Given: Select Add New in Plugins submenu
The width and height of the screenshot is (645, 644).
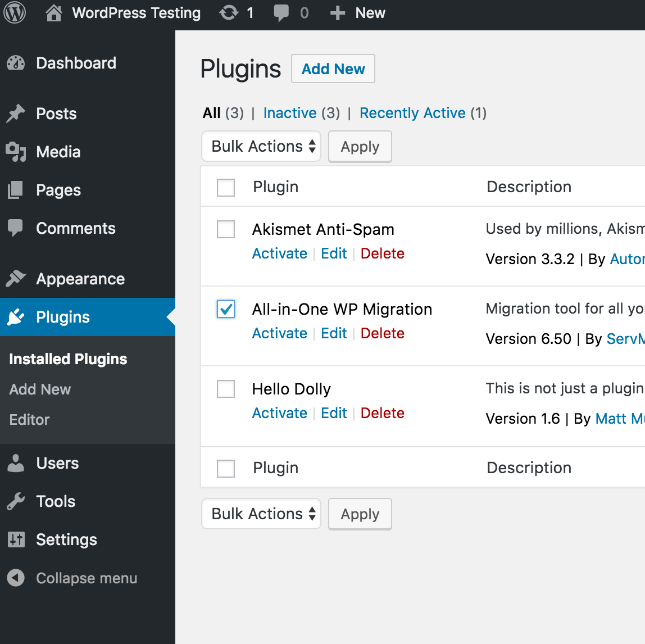Looking at the screenshot, I should click(x=40, y=389).
